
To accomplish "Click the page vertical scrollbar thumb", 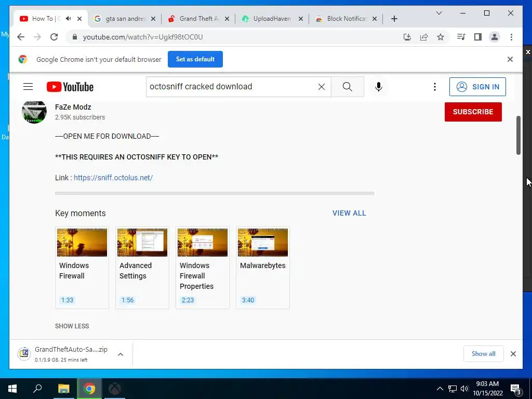I will [518, 136].
